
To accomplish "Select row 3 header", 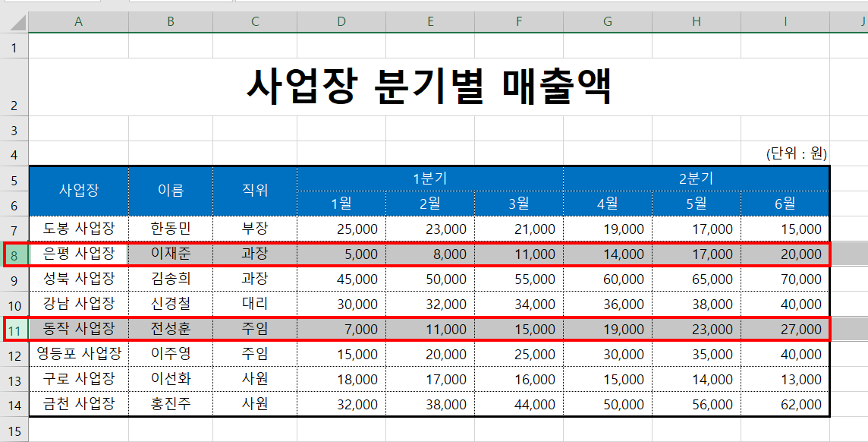I will 14,128.
